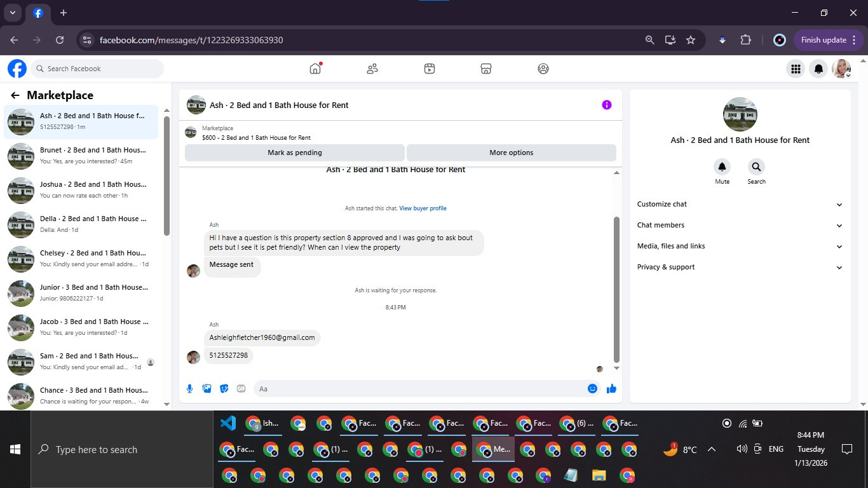868x488 pixels.
Task: Click the Search Facebook field
Action: point(97,69)
